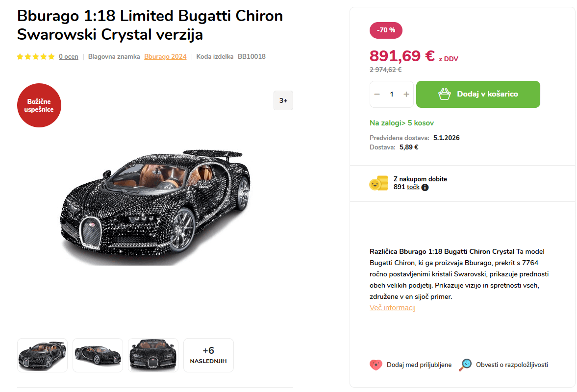The width and height of the screenshot is (577, 392).
Task: Click the gold coins loyalty icon
Action: 378,183
